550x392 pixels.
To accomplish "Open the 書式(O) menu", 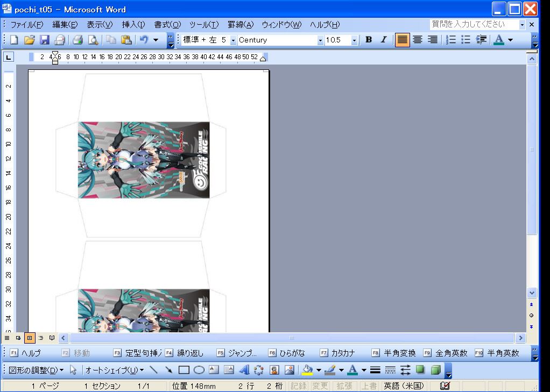I will [167, 25].
